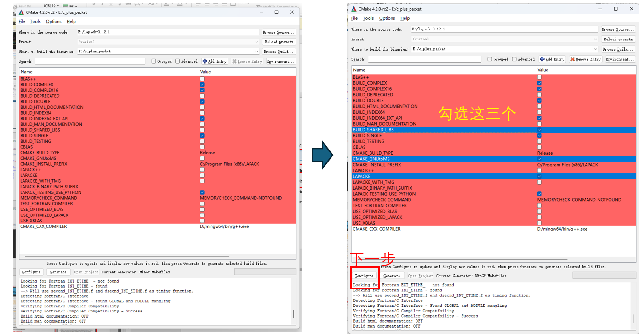The width and height of the screenshot is (644, 335).
Task: Toggle Grouped checkbox in right window
Action: click(490, 59)
